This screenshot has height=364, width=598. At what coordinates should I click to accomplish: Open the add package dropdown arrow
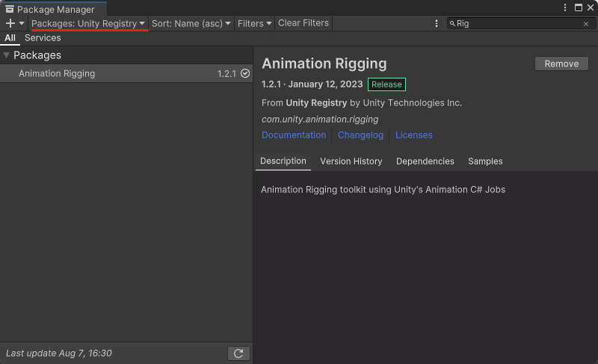point(22,23)
